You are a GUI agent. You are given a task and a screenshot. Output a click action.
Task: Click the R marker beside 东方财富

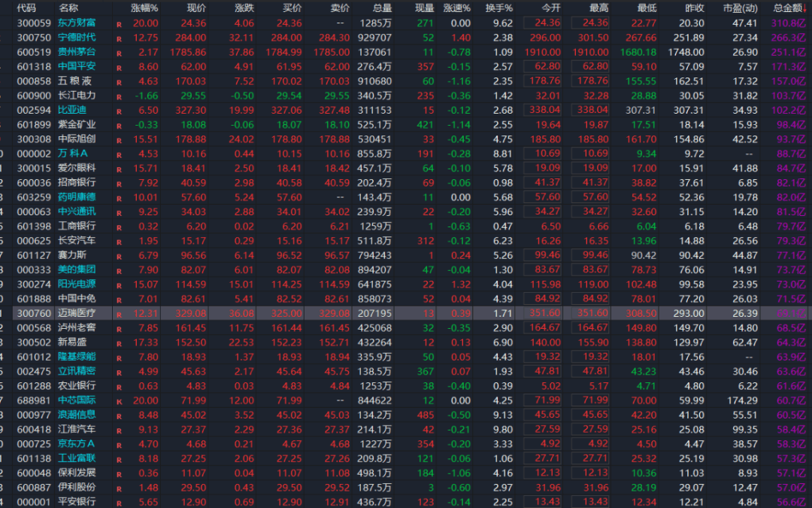pos(119,24)
